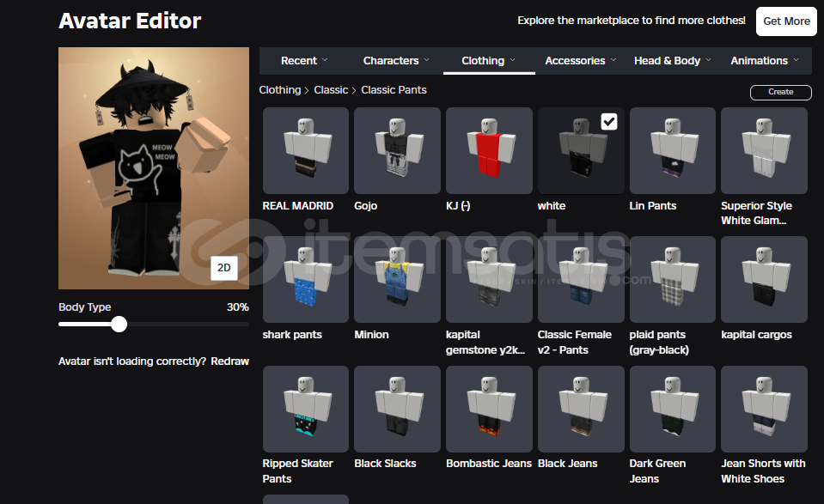Select the REAL MADRID pants thumbnail
The image size is (824, 504).
tap(305, 150)
